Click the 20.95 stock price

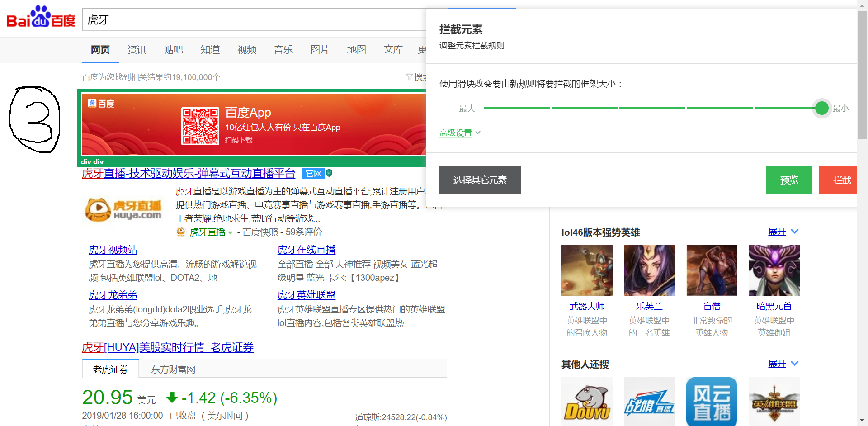tap(107, 398)
